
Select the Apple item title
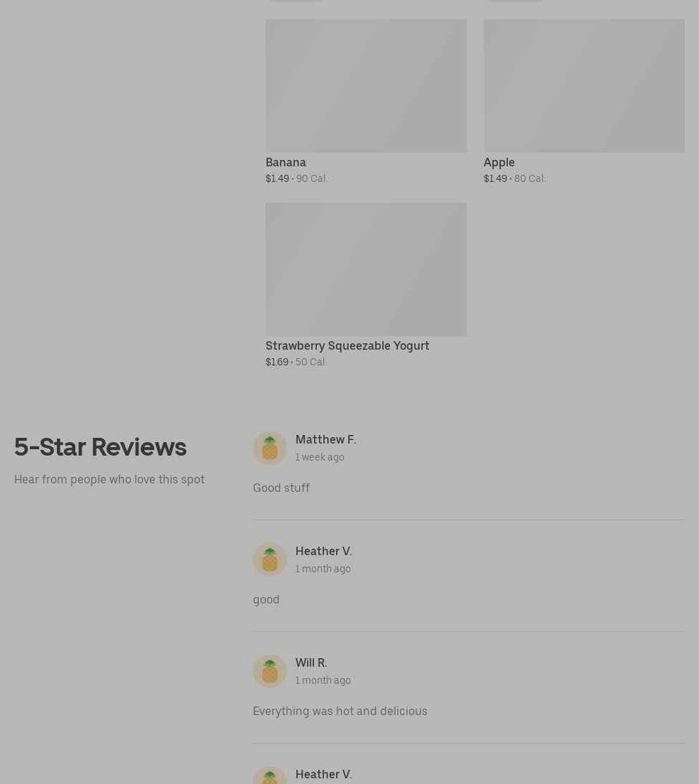499,163
